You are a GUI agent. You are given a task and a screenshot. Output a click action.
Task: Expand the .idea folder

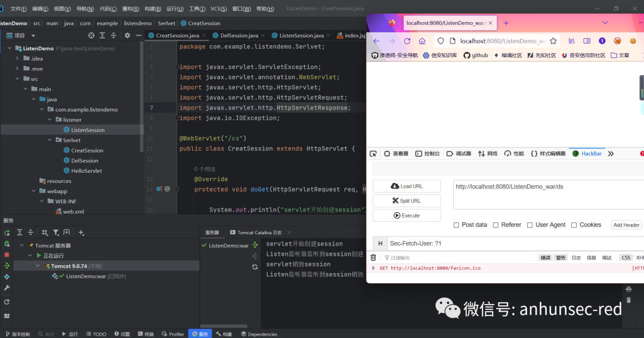point(17,58)
